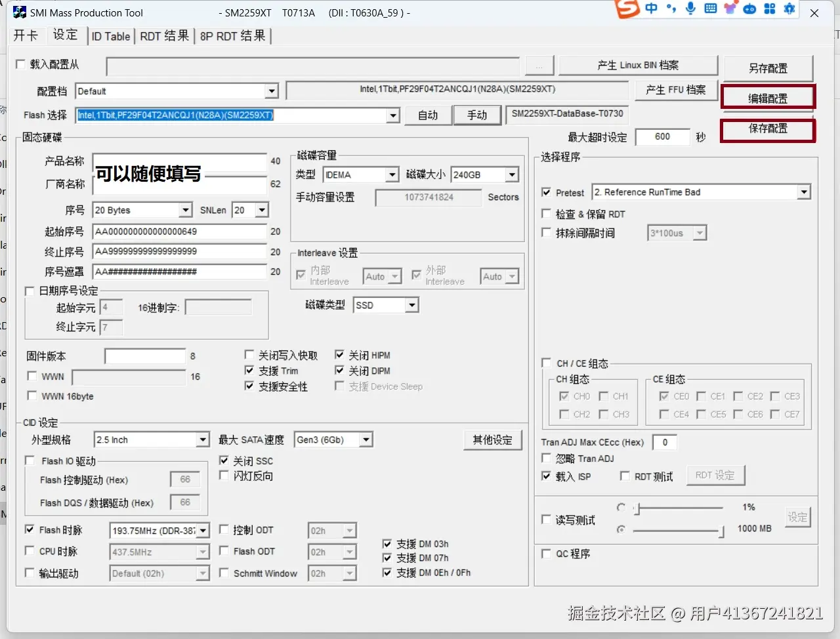Click the 1% read/write test slider
The height and width of the screenshot is (639, 840).
point(678,508)
